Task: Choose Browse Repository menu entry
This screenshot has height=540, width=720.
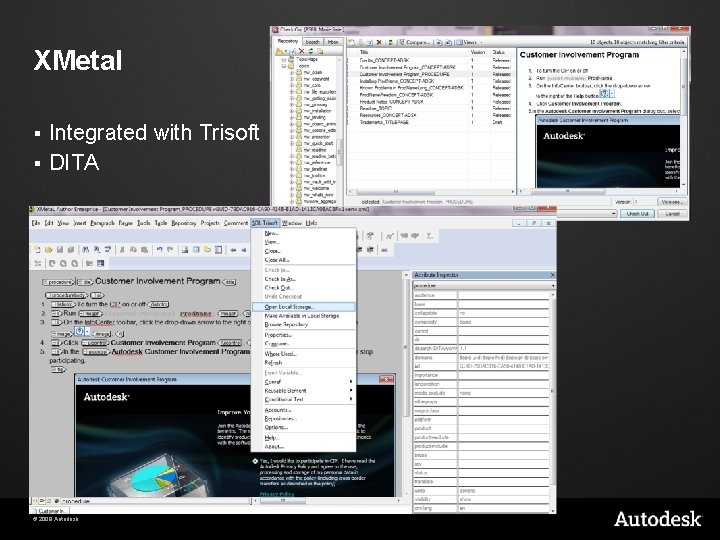Action: 304,324
